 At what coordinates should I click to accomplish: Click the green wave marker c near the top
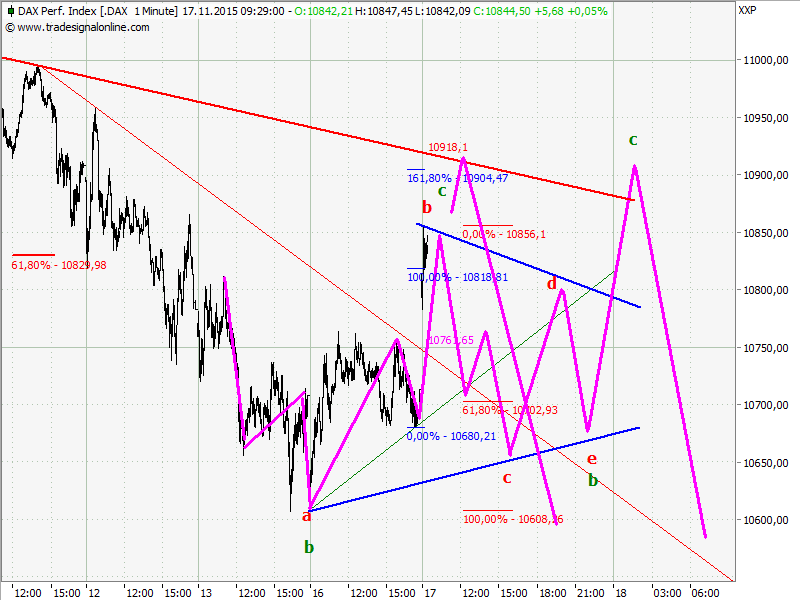click(632, 140)
